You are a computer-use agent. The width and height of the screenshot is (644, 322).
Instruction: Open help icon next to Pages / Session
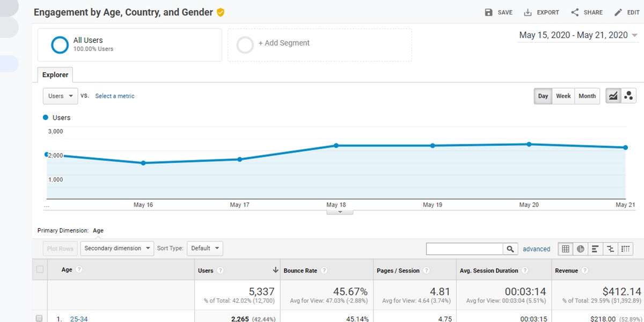click(x=427, y=271)
